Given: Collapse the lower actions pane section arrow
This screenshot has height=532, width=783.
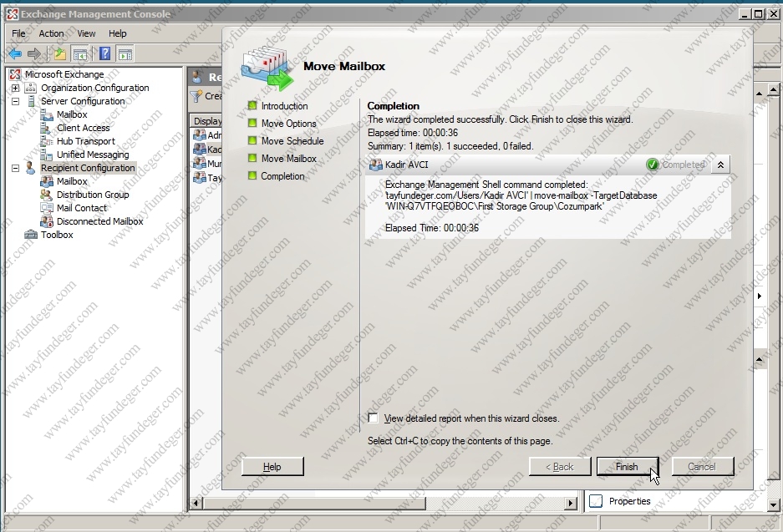Looking at the screenshot, I should point(759,359).
